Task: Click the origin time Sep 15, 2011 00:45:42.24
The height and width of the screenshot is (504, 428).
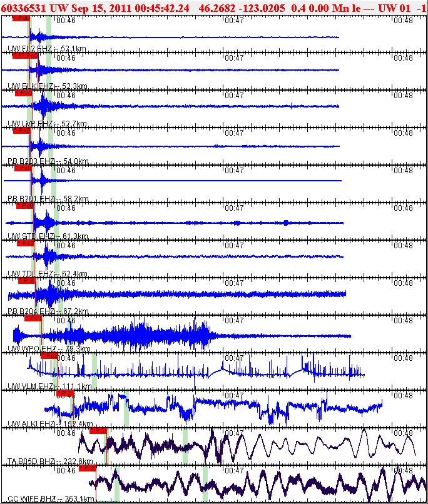Action: point(130,8)
